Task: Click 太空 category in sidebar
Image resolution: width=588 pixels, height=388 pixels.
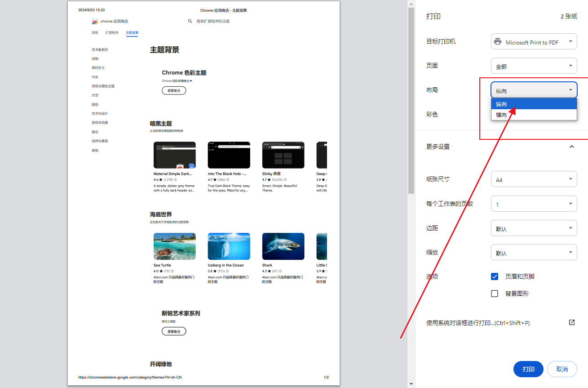Action: (95, 95)
